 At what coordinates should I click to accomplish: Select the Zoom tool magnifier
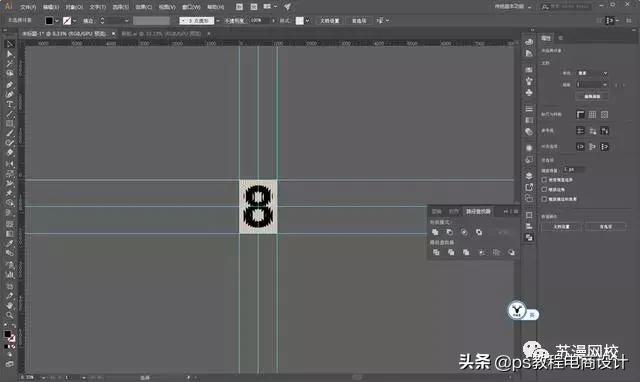point(10,315)
